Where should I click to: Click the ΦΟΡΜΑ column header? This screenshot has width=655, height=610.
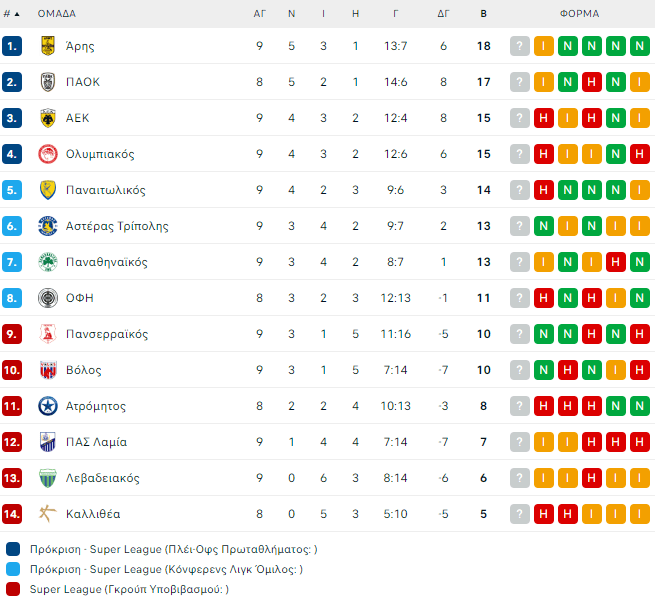pos(580,14)
